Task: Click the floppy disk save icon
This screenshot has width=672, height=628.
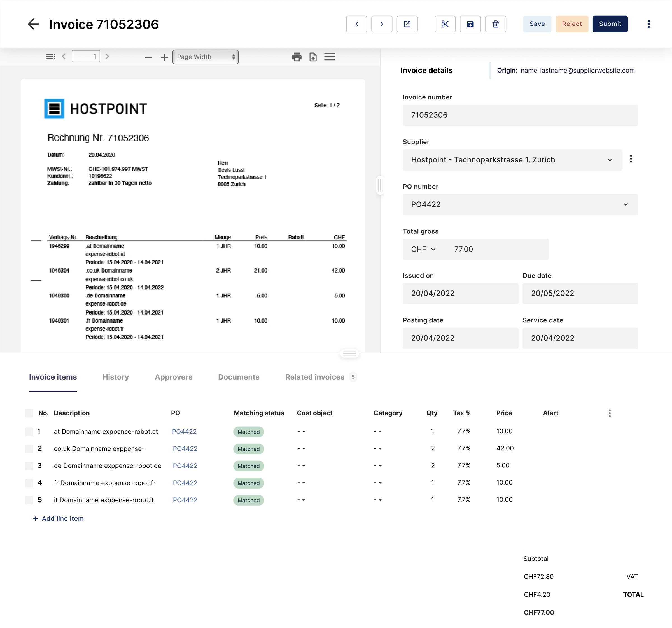Action: point(470,24)
